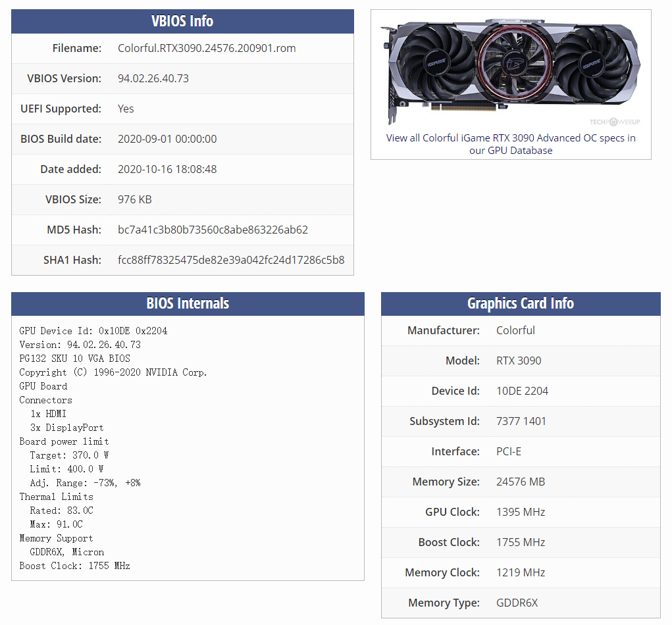This screenshot has height=625, width=672.
Task: Click the Manufacturer value Colorful
Action: click(515, 330)
